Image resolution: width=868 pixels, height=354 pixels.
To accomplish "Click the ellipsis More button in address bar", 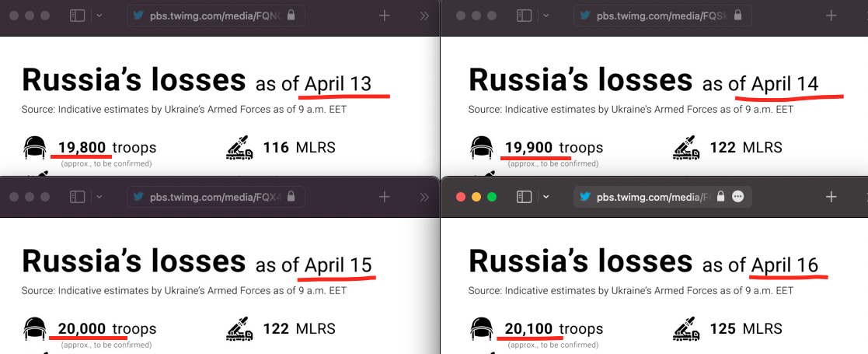I will pos(738,197).
